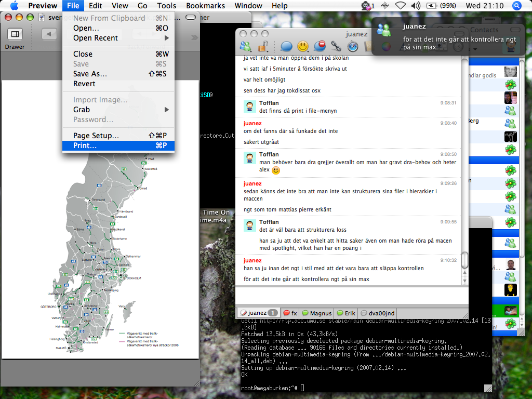This screenshot has width=532, height=399.
Task: Click the MSN buddy icon in the 'erg' contact row
Action: pyautogui.click(x=510, y=124)
